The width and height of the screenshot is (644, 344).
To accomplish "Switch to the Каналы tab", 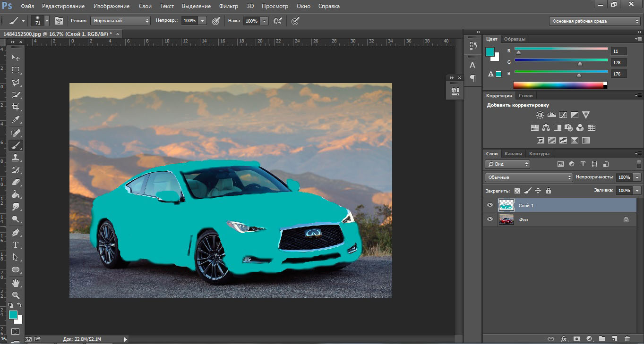I will tap(513, 153).
